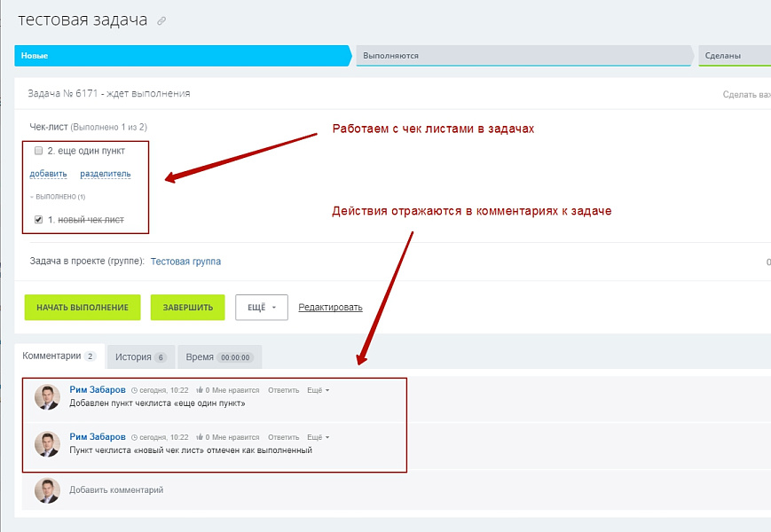The height and width of the screenshot is (532, 771).
Task: Set the task stage to 'Выполняются'
Action: pyautogui.click(x=523, y=56)
